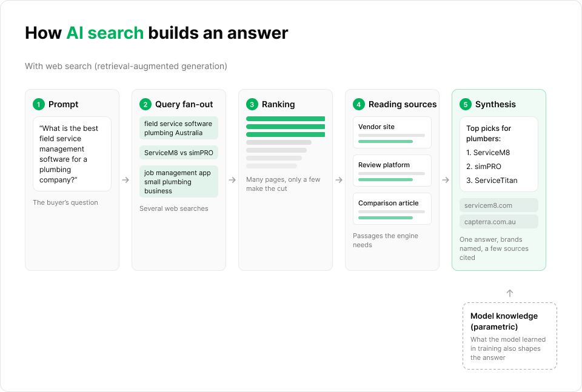Screen dimensions: 582x392
Task: Select the "With web search (retrieval-augmented generation)" subtitle
Action: (126, 66)
